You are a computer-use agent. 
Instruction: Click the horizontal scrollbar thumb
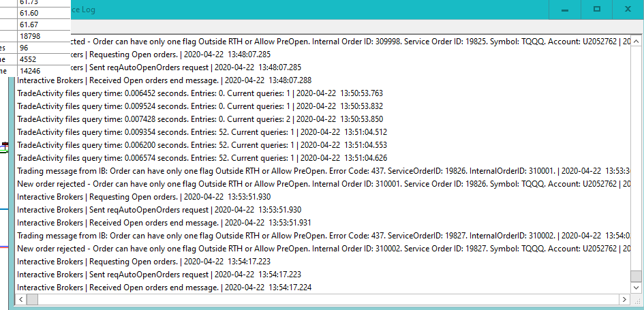[x=33, y=299]
